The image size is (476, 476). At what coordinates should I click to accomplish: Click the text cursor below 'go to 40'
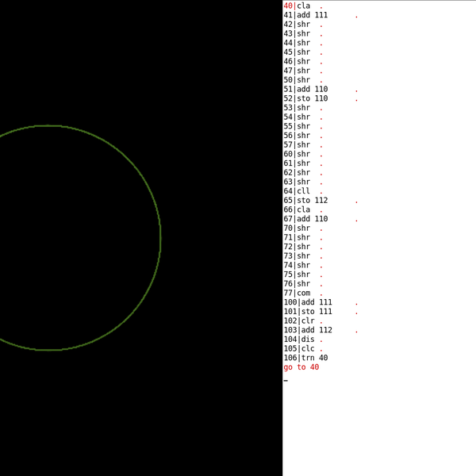click(x=286, y=380)
